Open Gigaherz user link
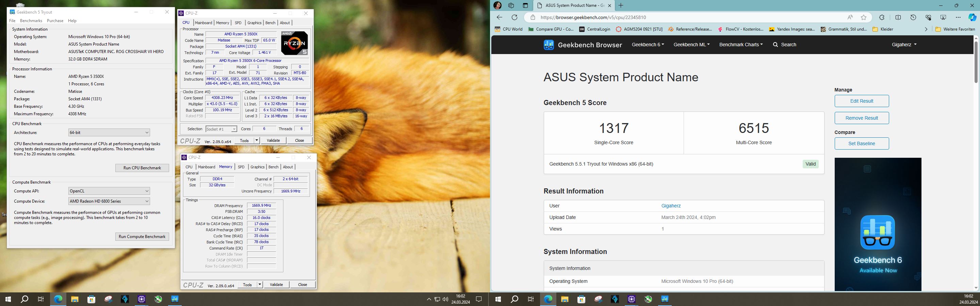Image resolution: width=980 pixels, height=306 pixels. 671,206
